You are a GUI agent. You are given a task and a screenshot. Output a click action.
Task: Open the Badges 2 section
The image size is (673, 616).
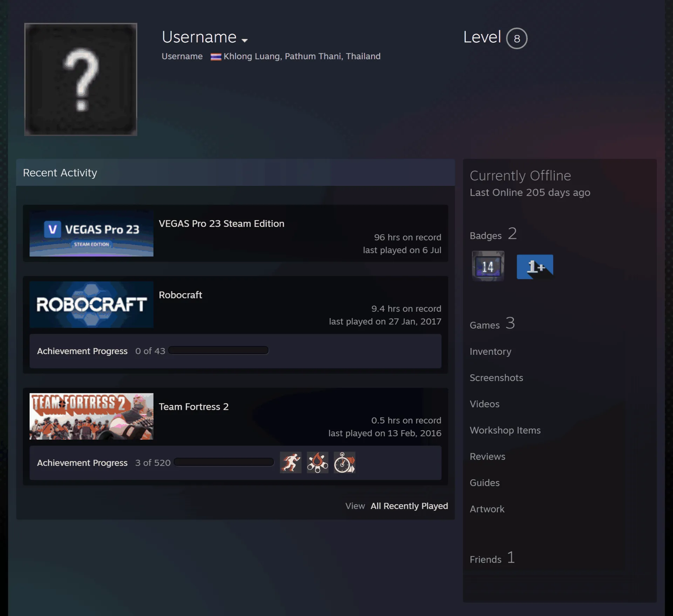pos(493,234)
